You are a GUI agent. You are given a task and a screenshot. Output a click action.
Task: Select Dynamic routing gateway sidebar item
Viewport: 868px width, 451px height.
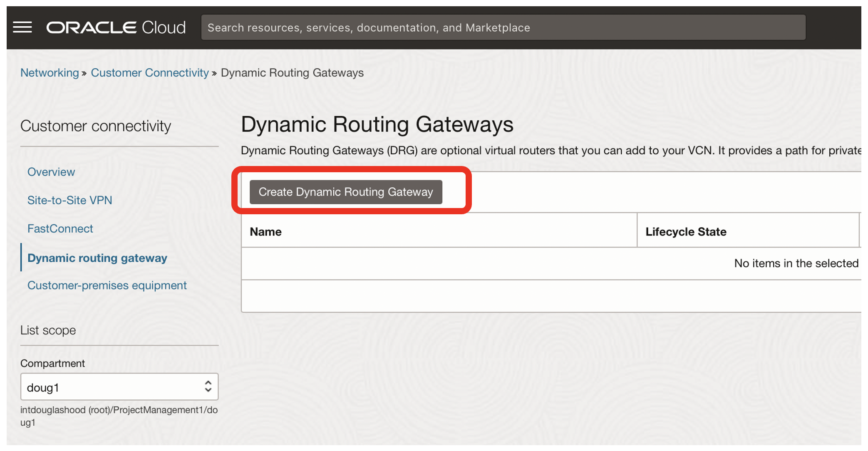pos(97,258)
